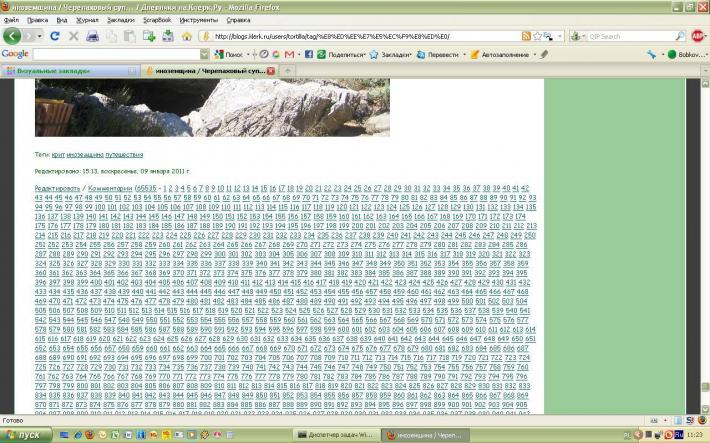Screen dimensions: 710x443
Task: Click the Paste clipboard icon in toolbar
Action: point(130,36)
